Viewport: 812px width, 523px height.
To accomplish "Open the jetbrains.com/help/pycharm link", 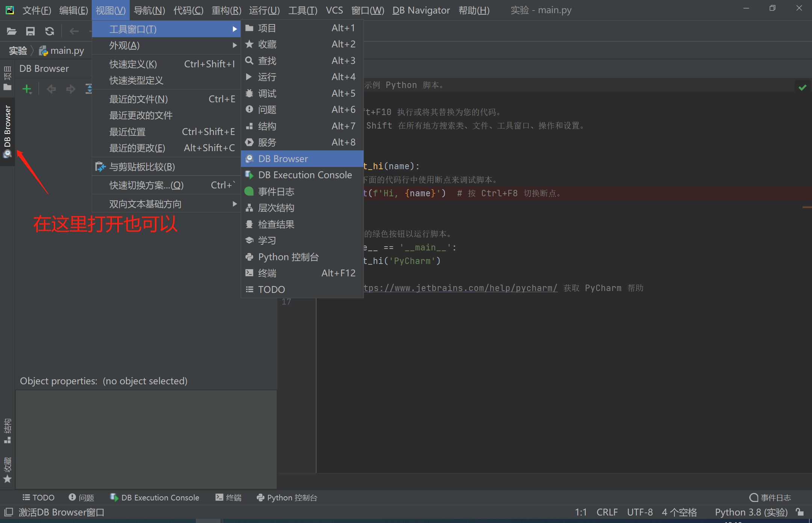I will point(461,288).
